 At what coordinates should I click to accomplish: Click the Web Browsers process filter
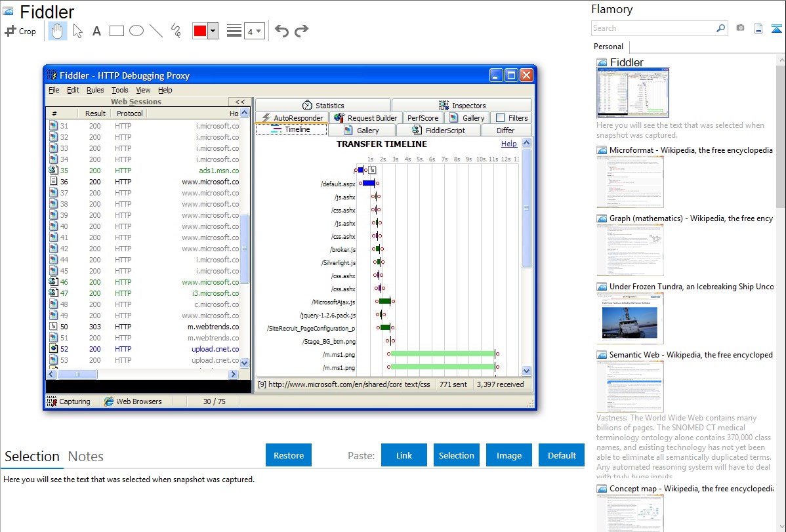pos(133,401)
